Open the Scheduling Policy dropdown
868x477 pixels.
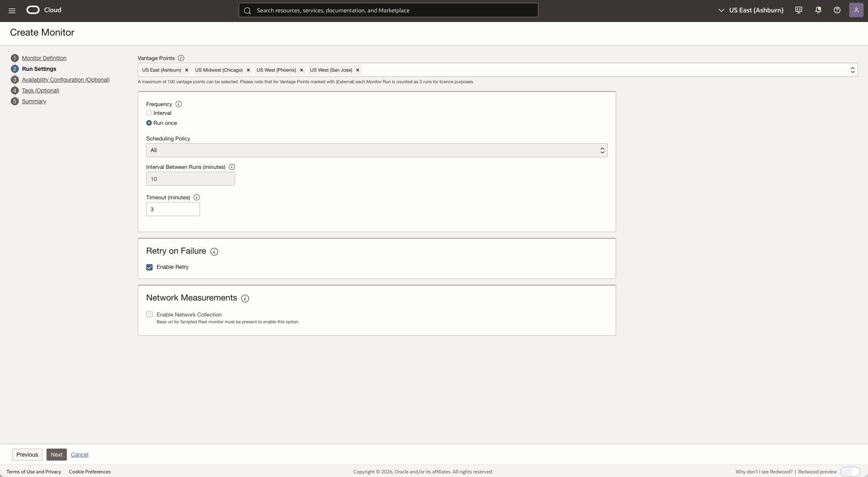(x=377, y=150)
